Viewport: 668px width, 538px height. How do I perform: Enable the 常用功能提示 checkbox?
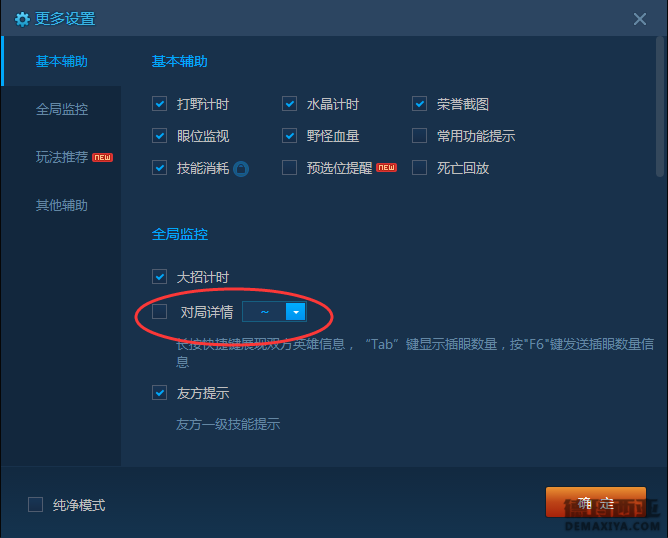tap(419, 135)
